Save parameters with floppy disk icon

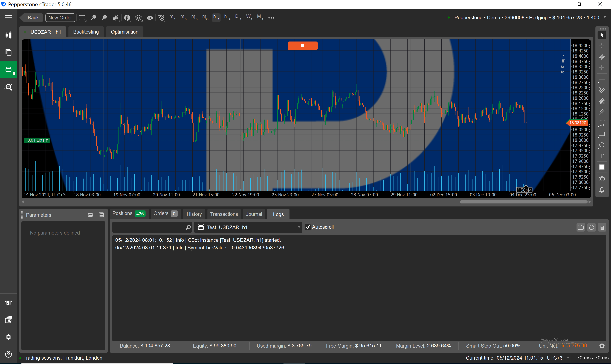point(101,215)
